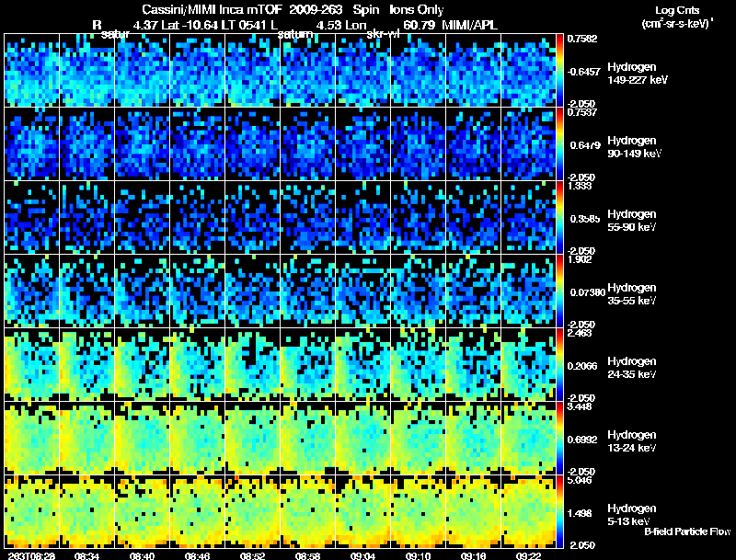Click the '08:52' time axis label
The width and height of the screenshot is (736, 560).
coord(252,556)
